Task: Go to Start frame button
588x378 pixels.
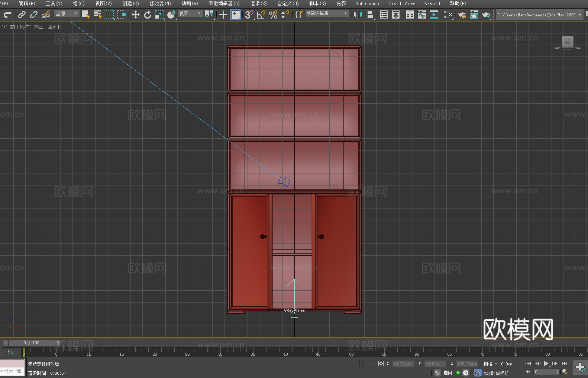Action: pyautogui.click(x=528, y=364)
